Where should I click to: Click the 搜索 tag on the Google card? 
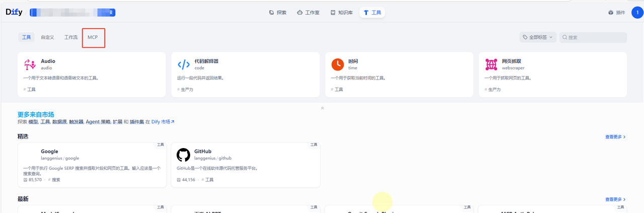(x=54, y=180)
